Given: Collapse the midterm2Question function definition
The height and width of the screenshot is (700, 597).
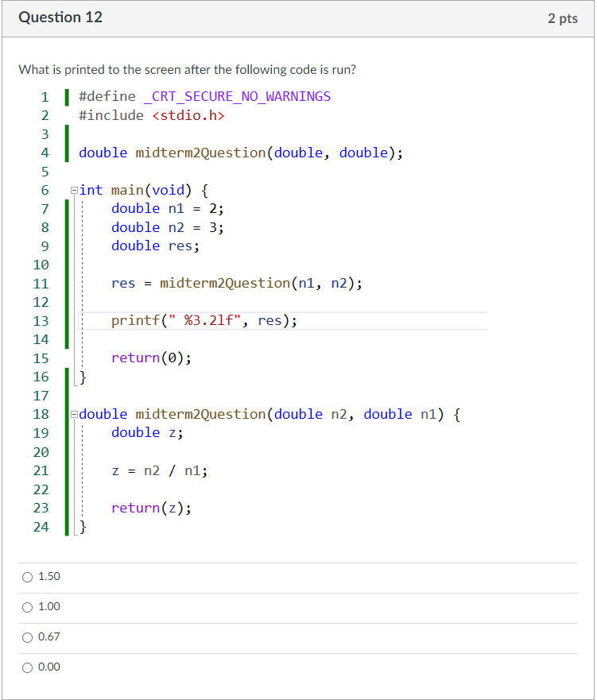Looking at the screenshot, I should [x=74, y=414].
